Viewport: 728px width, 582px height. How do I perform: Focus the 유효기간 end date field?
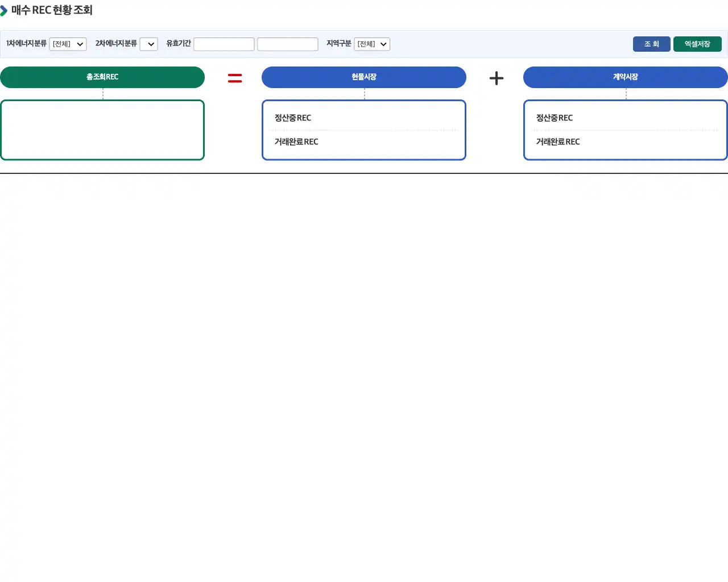pos(288,44)
